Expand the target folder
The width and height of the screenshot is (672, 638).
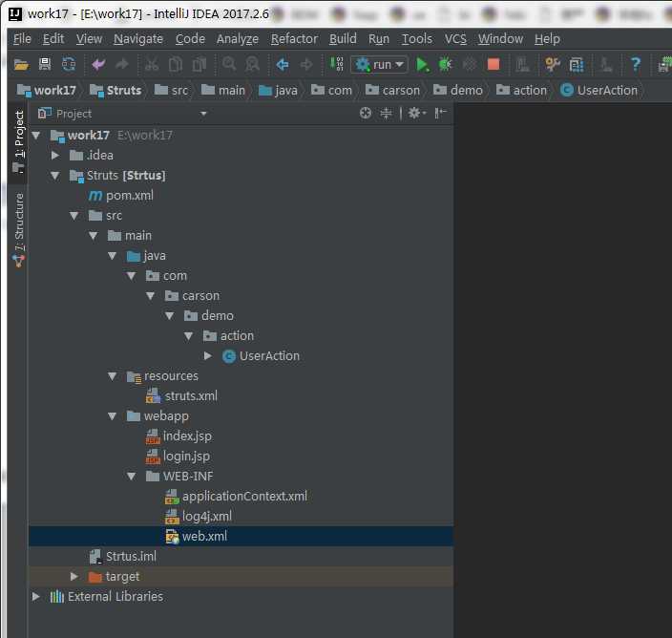(74, 576)
